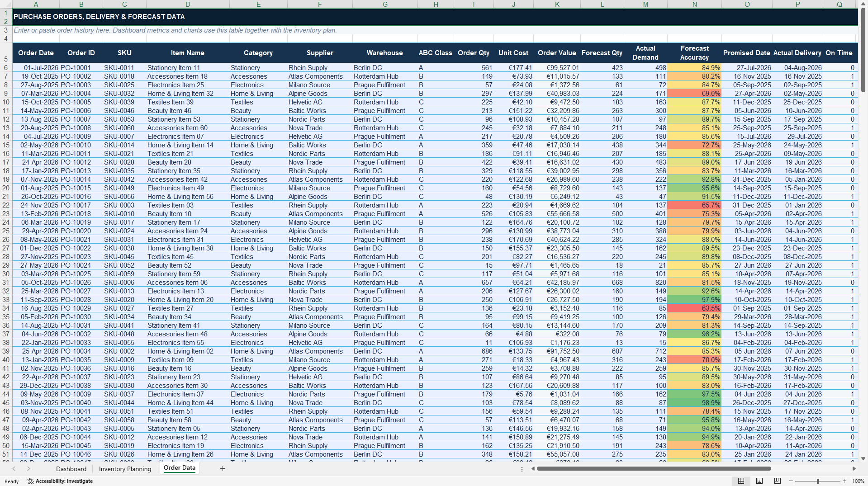Select column A header
The height and width of the screenshot is (486, 868).
pyautogui.click(x=36, y=4)
